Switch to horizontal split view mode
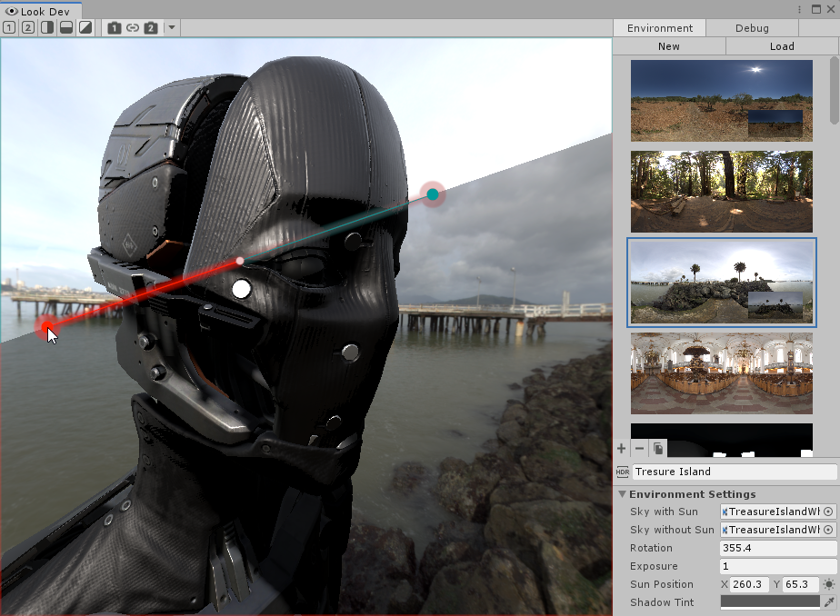This screenshot has width=840, height=616. (x=65, y=27)
